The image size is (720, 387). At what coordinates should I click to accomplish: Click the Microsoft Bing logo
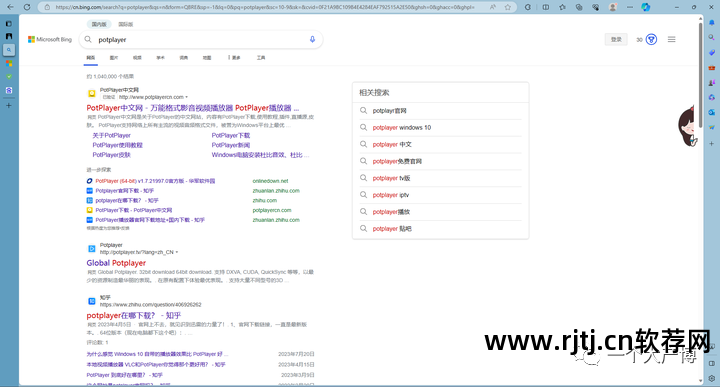(50, 39)
